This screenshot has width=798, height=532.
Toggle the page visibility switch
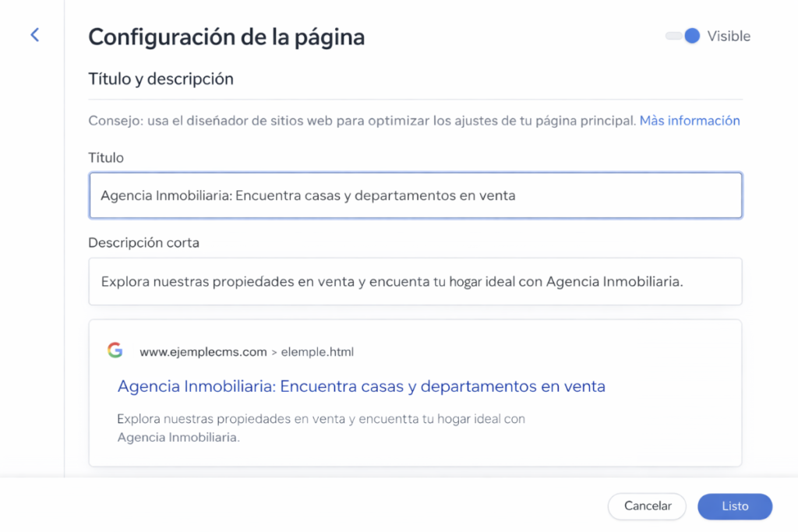pyautogui.click(x=682, y=36)
